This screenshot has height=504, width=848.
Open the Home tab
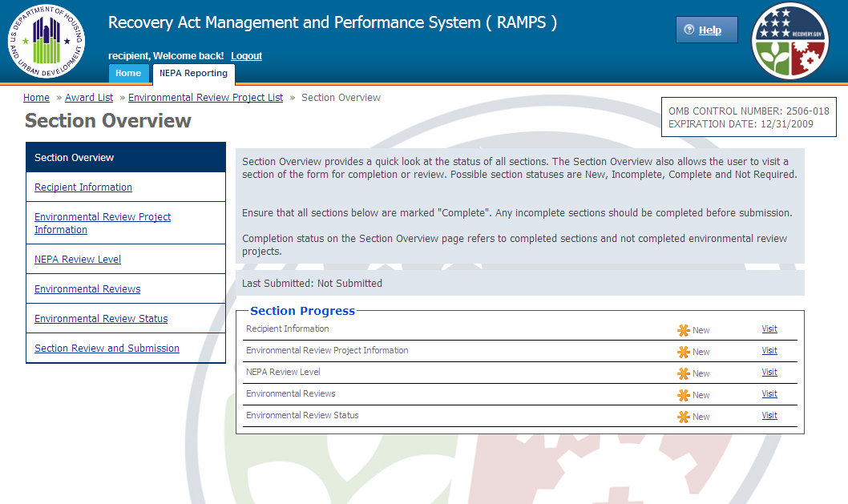128,73
